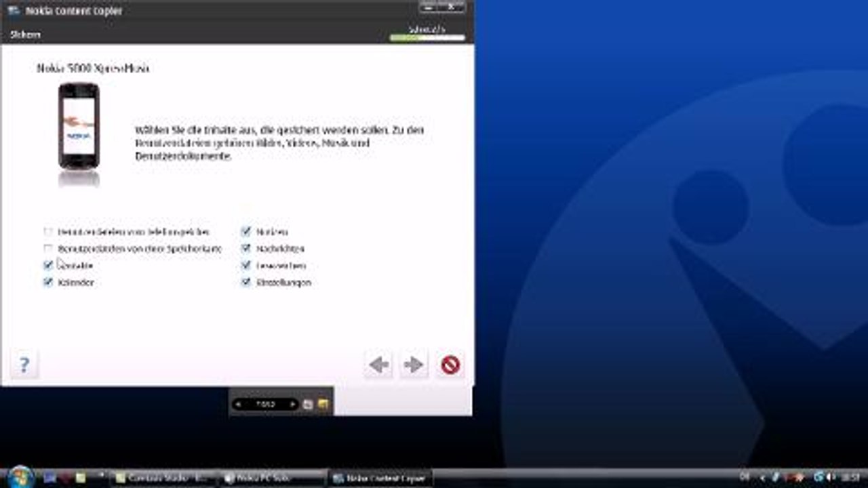
Task: Click the step progress bar at top right
Action: (428, 37)
